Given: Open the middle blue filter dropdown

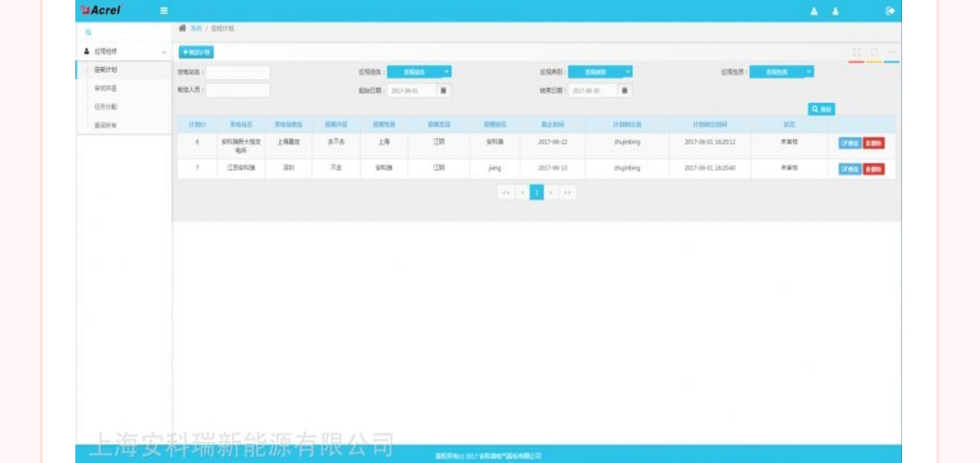Looking at the screenshot, I should pos(600,72).
